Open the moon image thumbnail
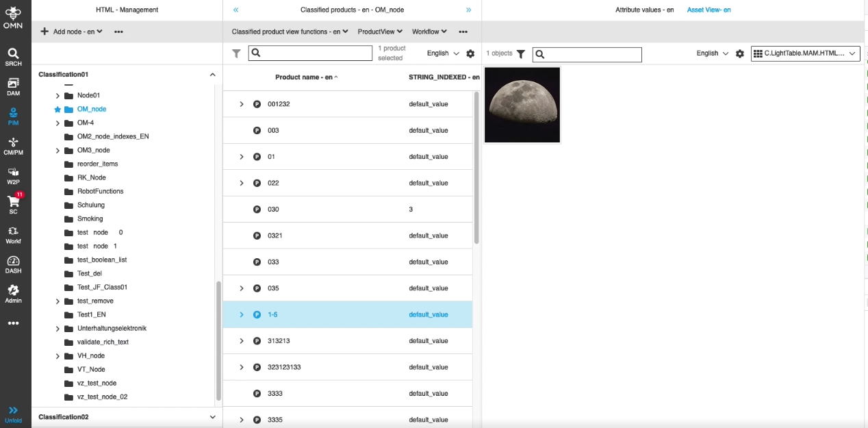This screenshot has width=868, height=428. [522, 105]
